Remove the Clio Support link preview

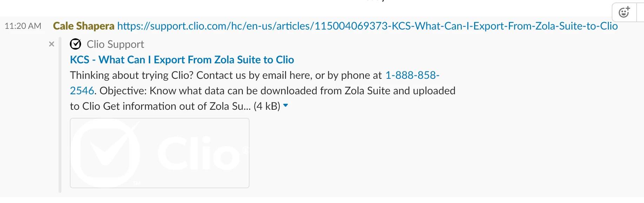(x=52, y=44)
